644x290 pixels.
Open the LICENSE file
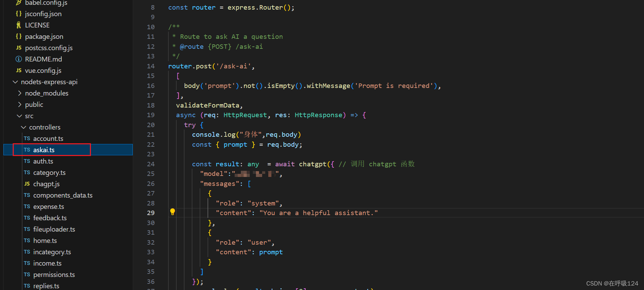(37, 25)
